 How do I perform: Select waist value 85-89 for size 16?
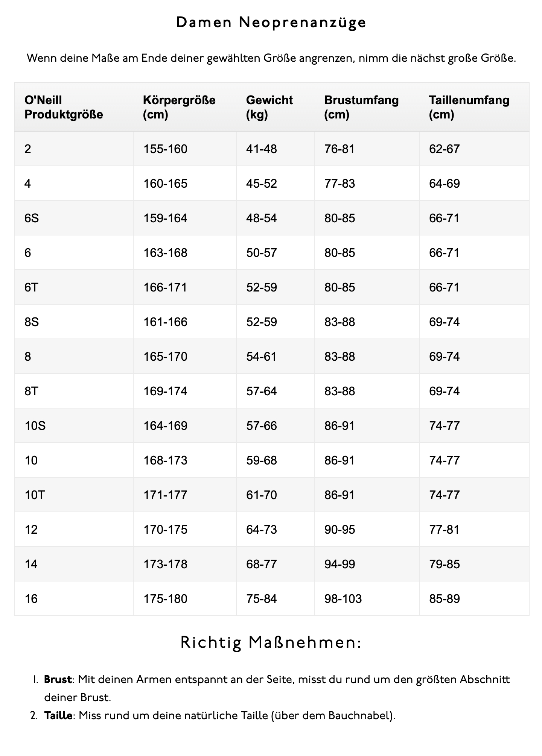point(445,599)
